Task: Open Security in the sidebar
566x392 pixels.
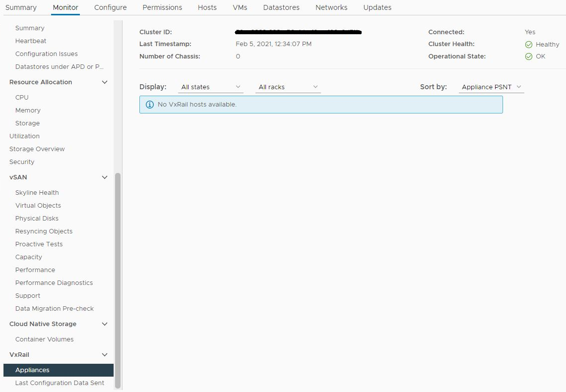Action: click(x=22, y=162)
